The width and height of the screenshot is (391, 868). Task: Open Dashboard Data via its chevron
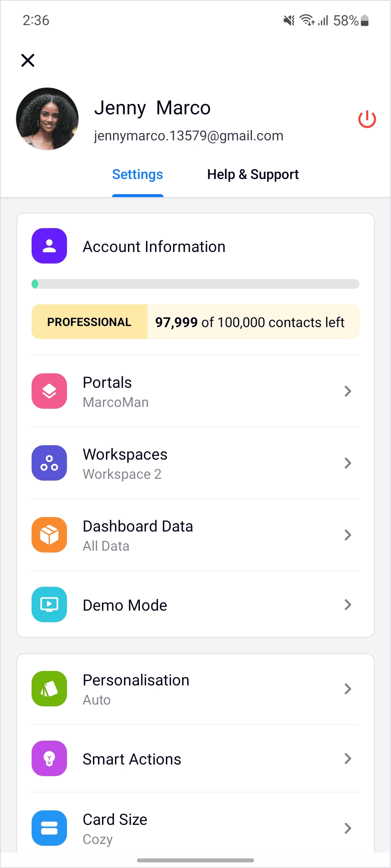point(348,535)
